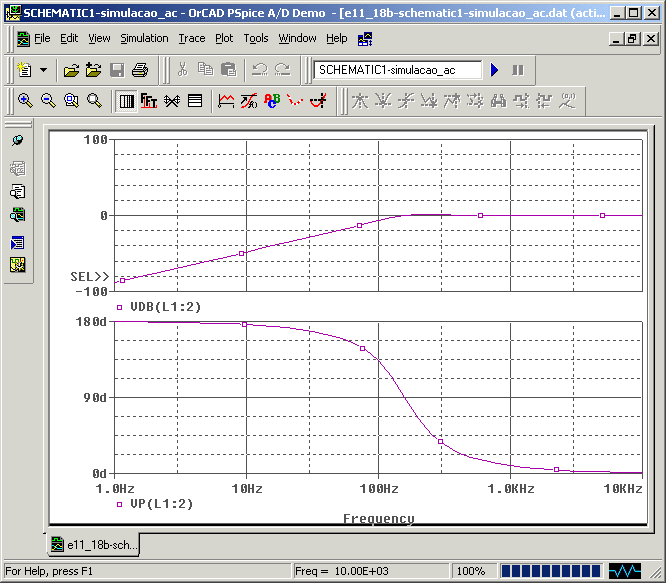The width and height of the screenshot is (666, 583).
Task: Toggle Log X Axis button
Action: [127, 101]
